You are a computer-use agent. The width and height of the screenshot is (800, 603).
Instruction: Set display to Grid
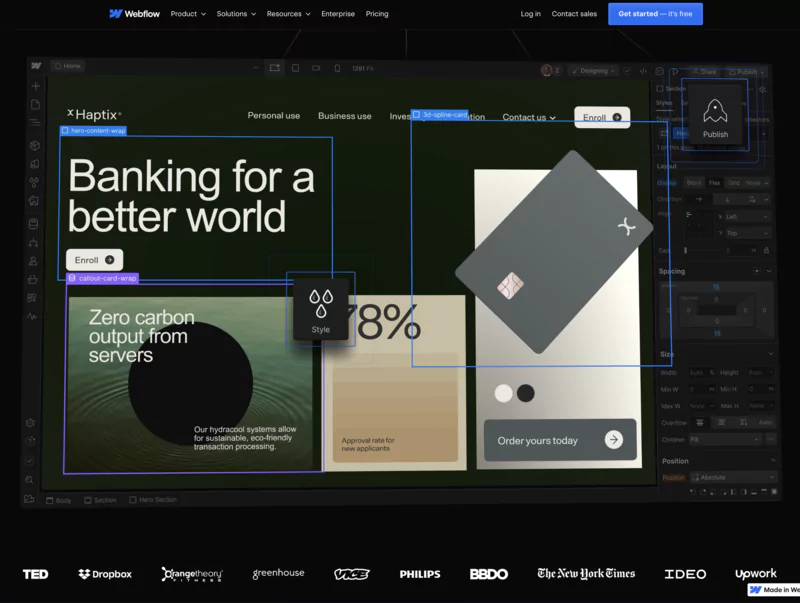[x=734, y=183]
